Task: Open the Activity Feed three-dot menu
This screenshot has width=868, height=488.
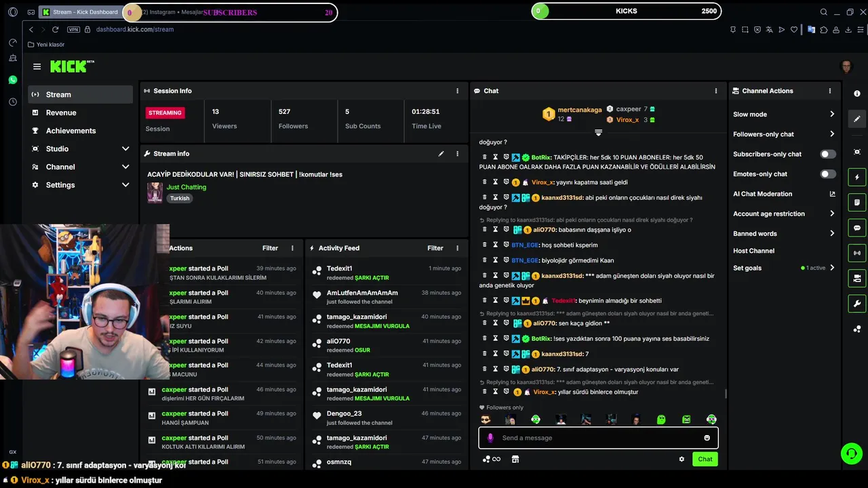Action: tap(458, 248)
